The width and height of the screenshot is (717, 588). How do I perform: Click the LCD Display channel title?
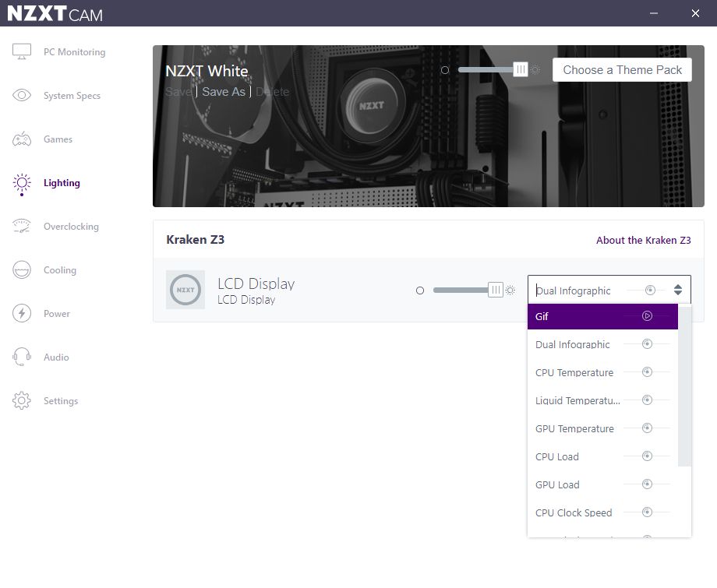(256, 283)
